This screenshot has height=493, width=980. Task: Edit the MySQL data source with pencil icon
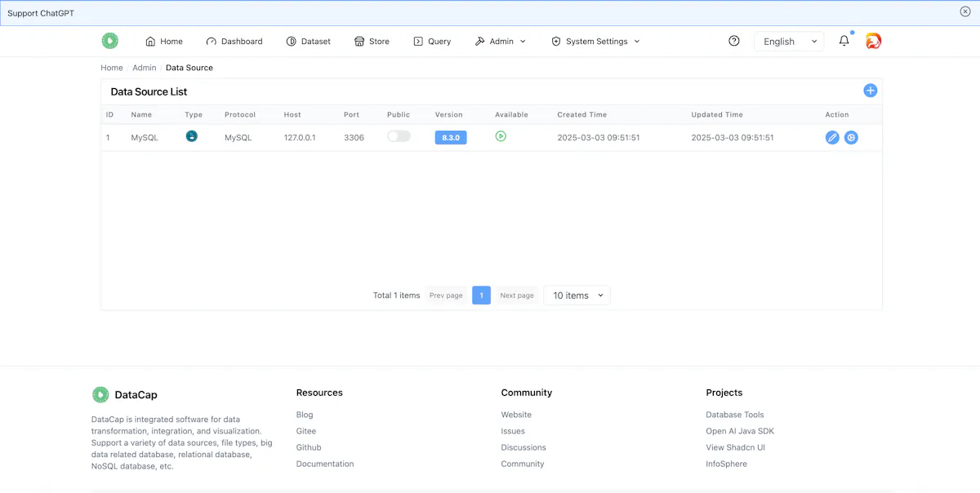(832, 138)
